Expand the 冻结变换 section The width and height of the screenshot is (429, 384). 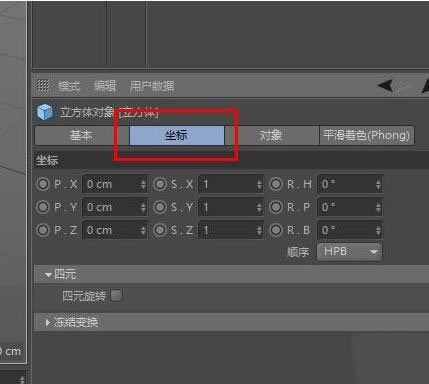[x=47, y=322]
